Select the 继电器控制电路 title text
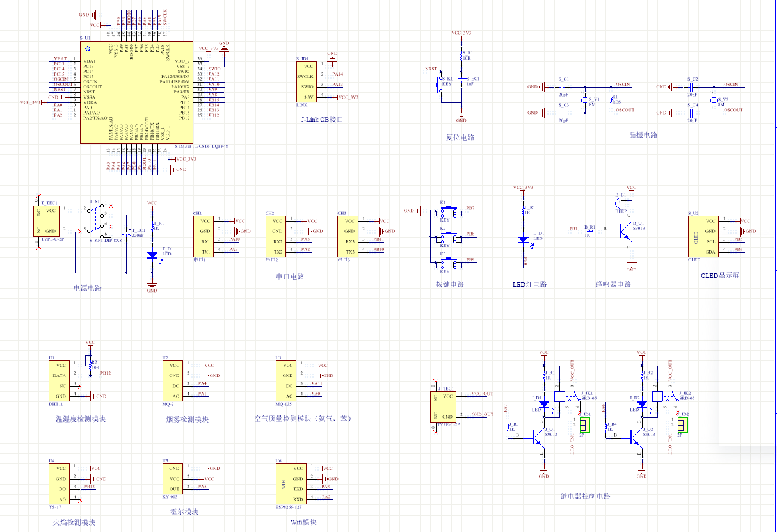This screenshot has height=532, width=777. pyautogui.click(x=585, y=496)
